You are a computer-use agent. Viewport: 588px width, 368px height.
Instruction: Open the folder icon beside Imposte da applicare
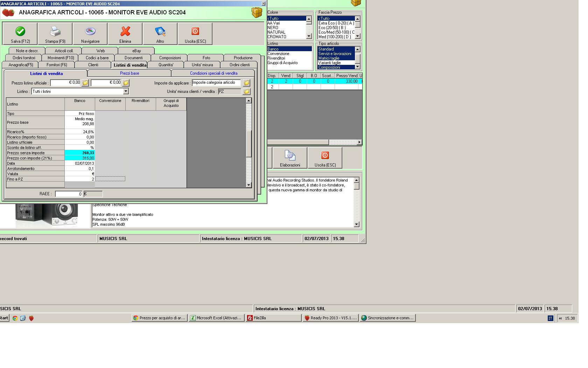click(246, 83)
